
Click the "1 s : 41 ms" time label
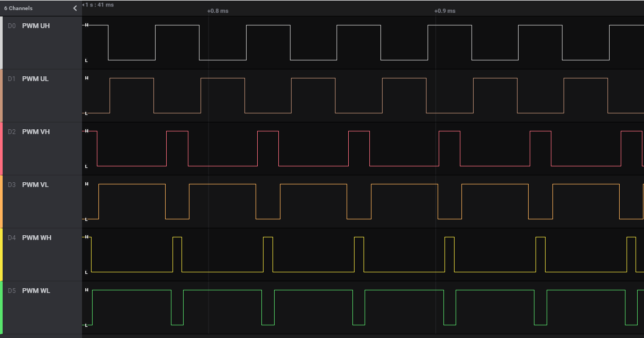[x=99, y=5]
